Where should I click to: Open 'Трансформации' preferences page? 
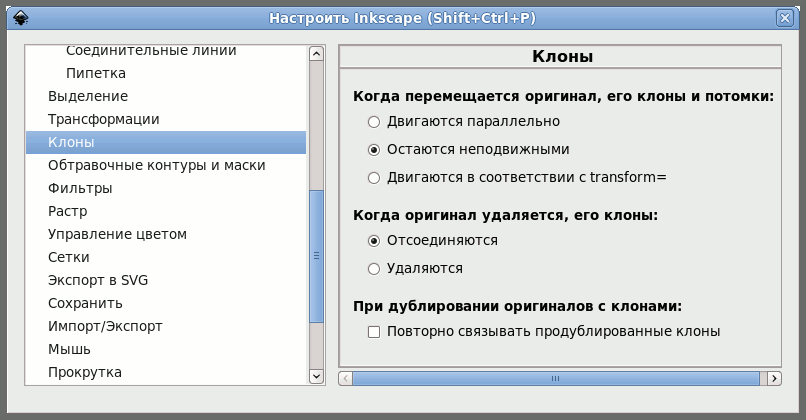(166, 119)
